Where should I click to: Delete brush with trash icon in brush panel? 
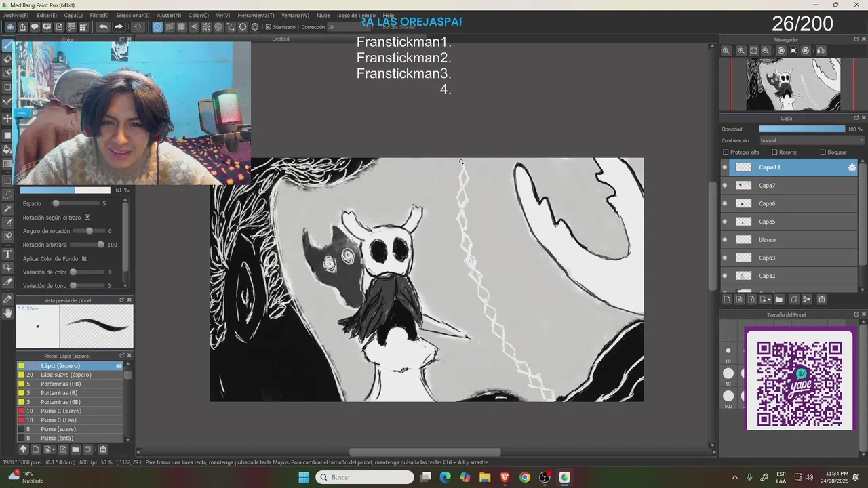coord(103,449)
